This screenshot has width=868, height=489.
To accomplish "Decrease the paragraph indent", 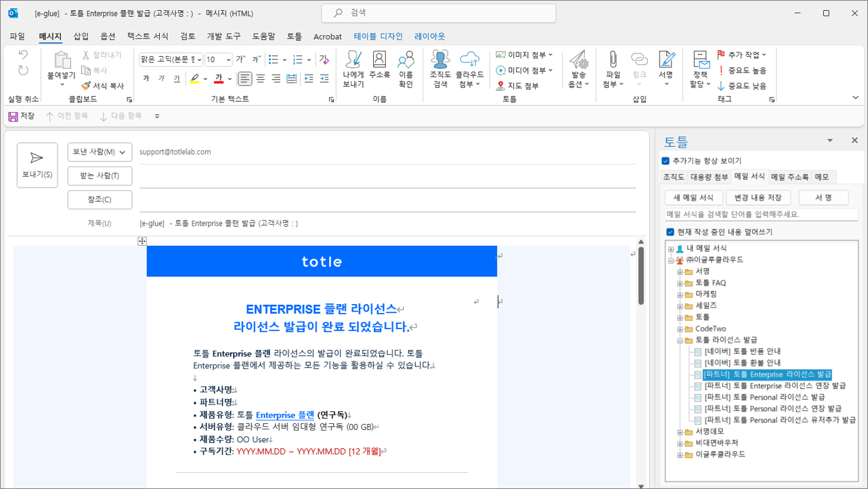I will pos(309,79).
